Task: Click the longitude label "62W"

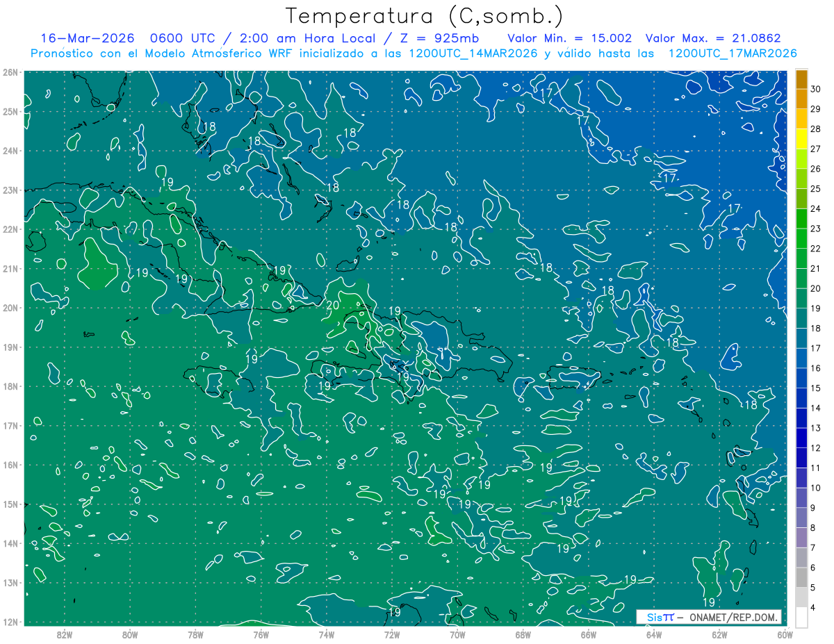Action: click(719, 634)
